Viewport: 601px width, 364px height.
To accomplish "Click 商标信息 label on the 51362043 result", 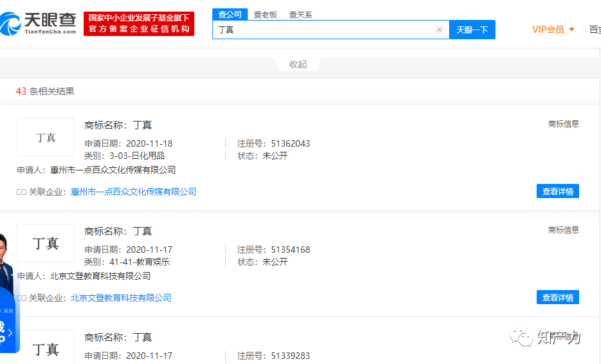I will [x=564, y=123].
